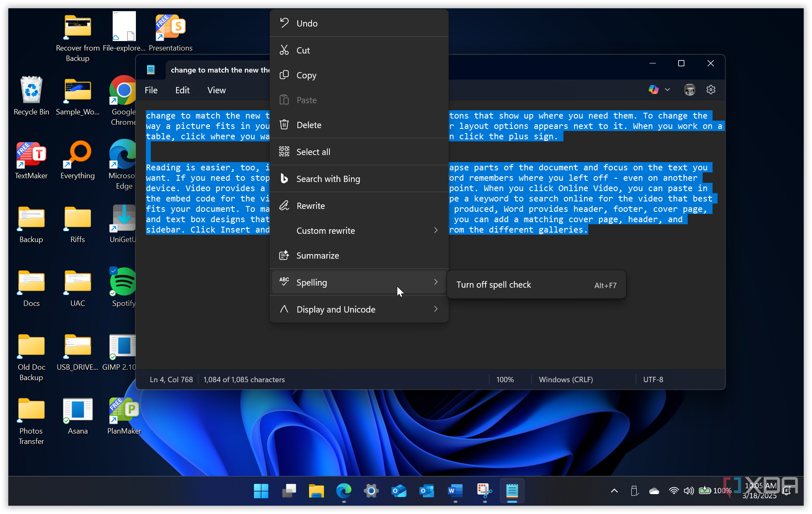
Task: Click the Rewrite pen icon
Action: tap(284, 205)
